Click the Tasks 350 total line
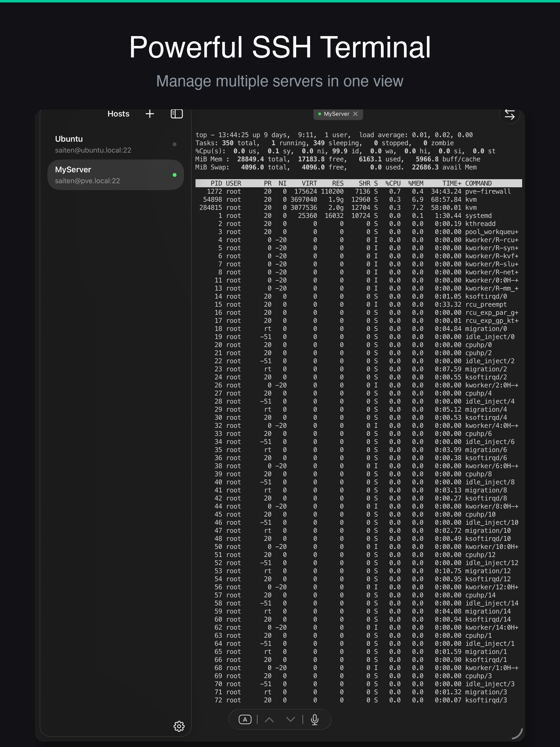The width and height of the screenshot is (560, 747). click(324, 143)
